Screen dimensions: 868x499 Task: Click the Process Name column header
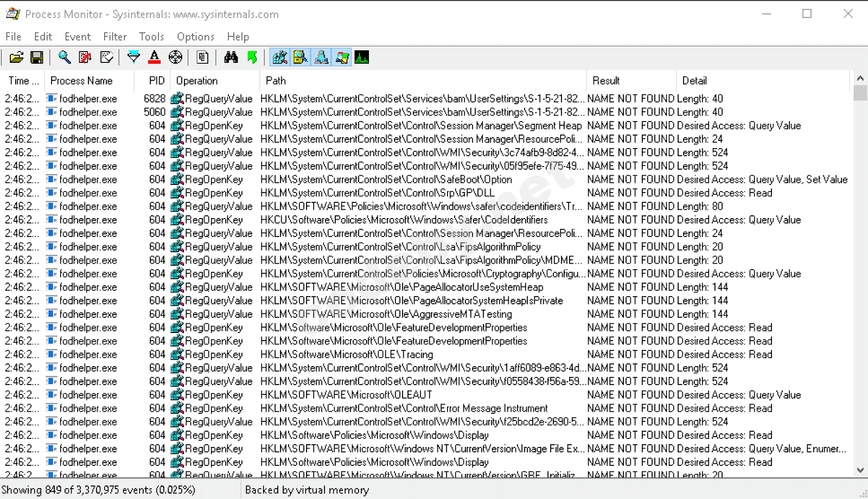[90, 81]
